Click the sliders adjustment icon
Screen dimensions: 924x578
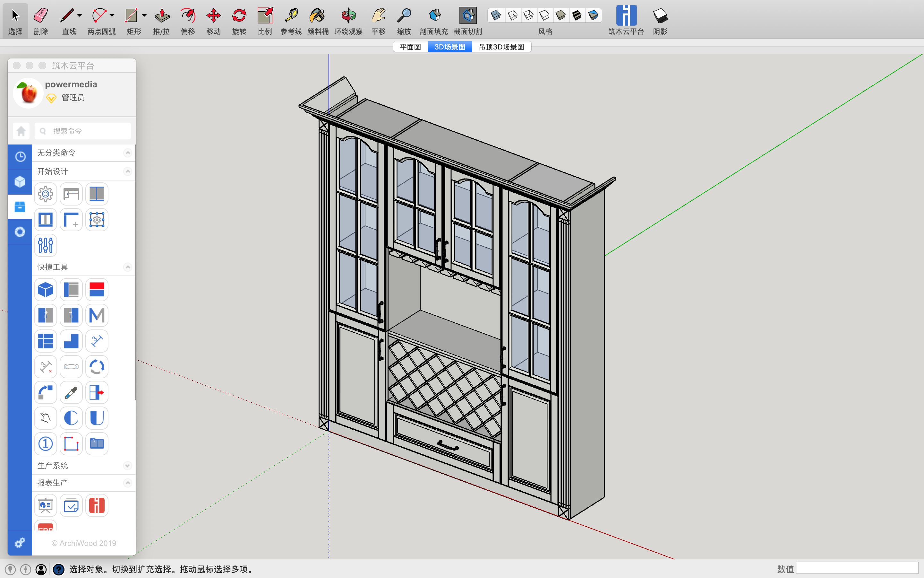point(46,245)
